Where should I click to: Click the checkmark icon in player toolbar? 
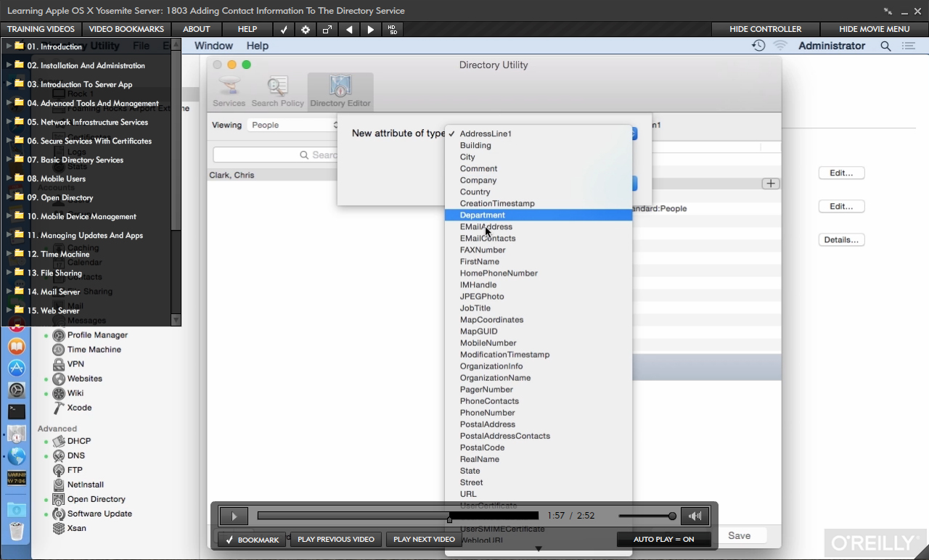coord(284,29)
